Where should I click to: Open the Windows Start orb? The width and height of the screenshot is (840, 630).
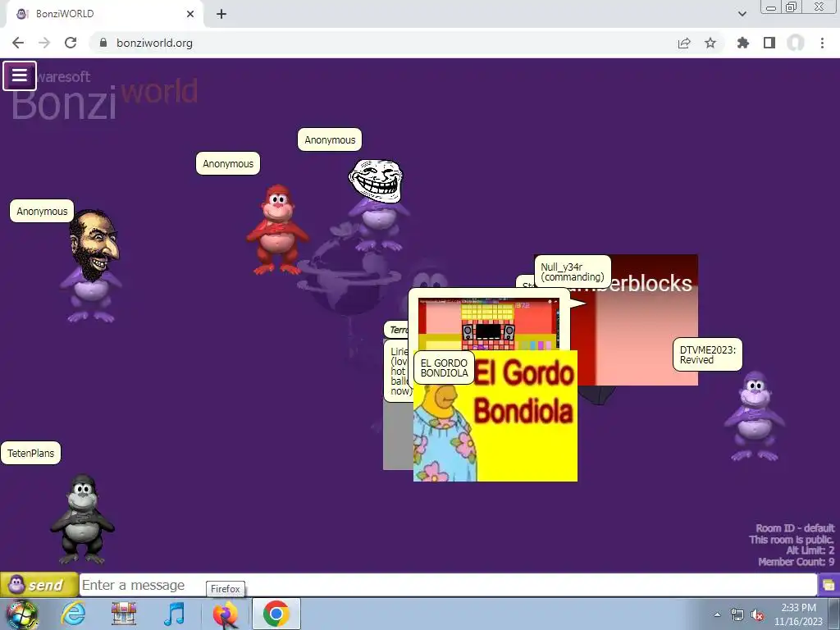(21, 614)
